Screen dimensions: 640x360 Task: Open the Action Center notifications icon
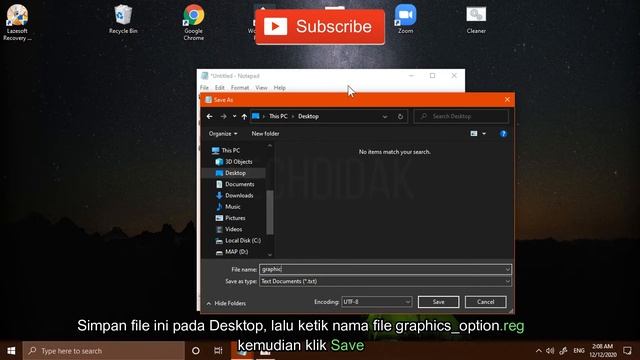(627, 351)
